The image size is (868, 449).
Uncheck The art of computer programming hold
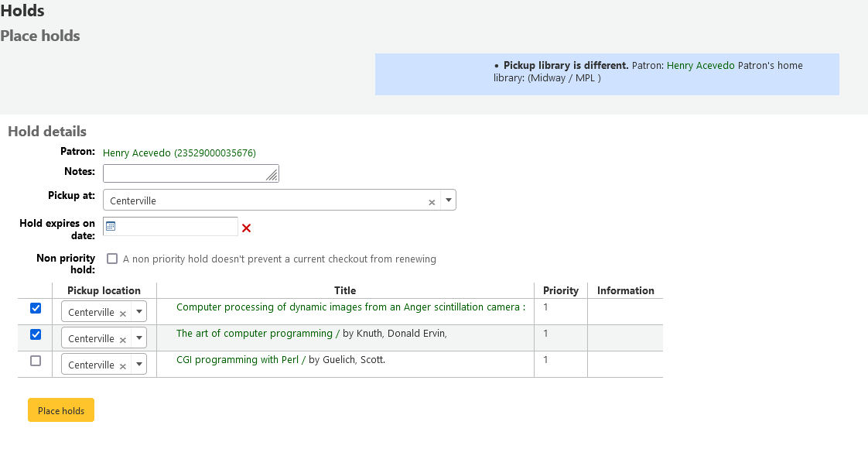[36, 334]
